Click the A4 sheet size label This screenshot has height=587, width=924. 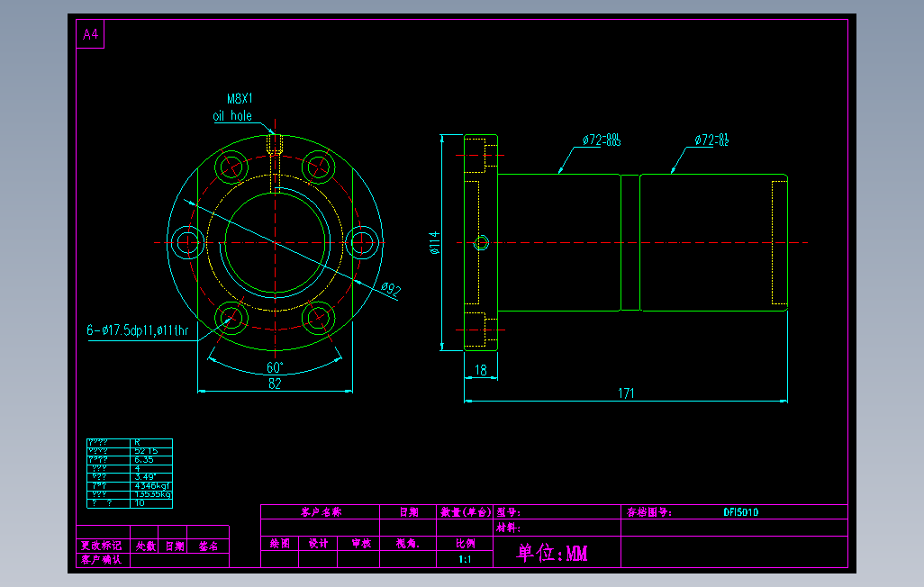(90, 35)
